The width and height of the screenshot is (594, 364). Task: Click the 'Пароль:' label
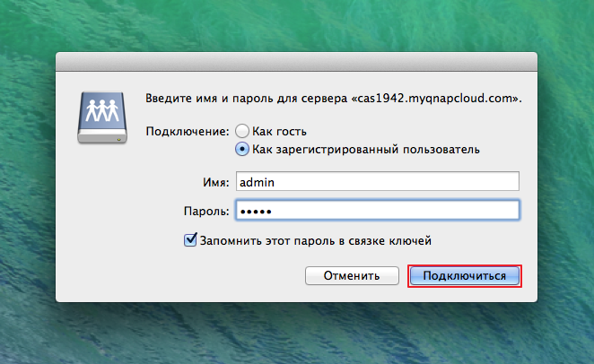click(x=206, y=211)
